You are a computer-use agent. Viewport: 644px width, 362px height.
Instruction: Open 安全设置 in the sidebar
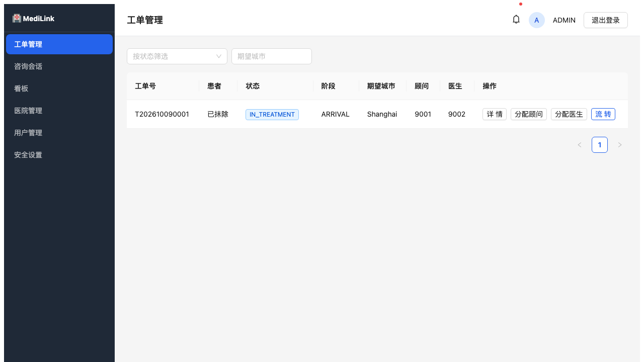tap(59, 155)
